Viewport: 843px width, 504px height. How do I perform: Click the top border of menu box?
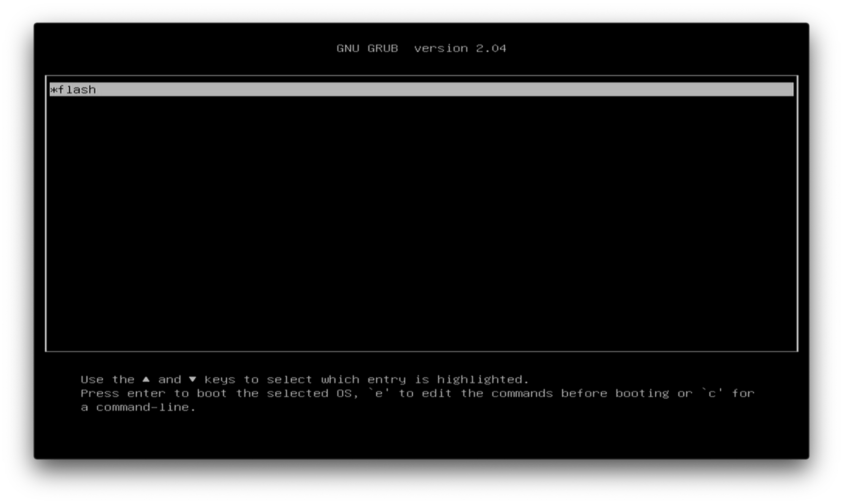point(422,76)
